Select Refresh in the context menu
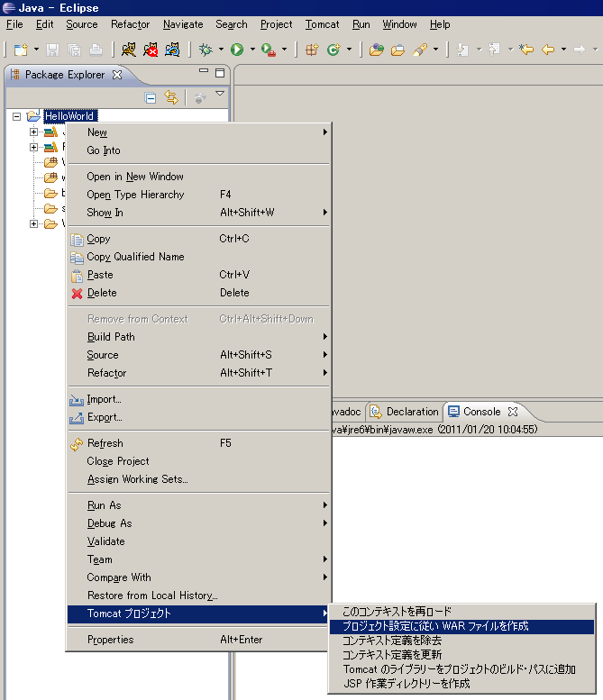This screenshot has width=603, height=700. (199, 443)
